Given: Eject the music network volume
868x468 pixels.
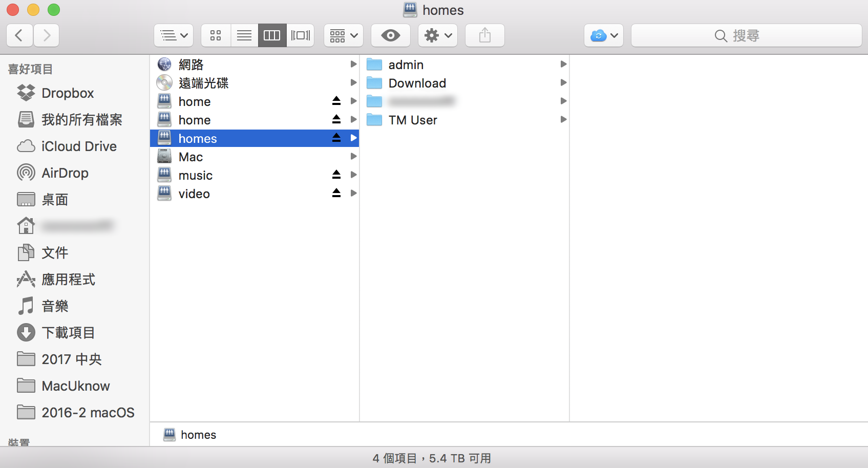Looking at the screenshot, I should coord(336,175).
